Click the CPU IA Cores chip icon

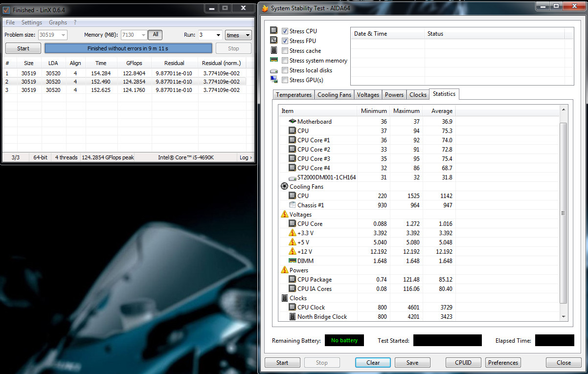[x=293, y=288]
